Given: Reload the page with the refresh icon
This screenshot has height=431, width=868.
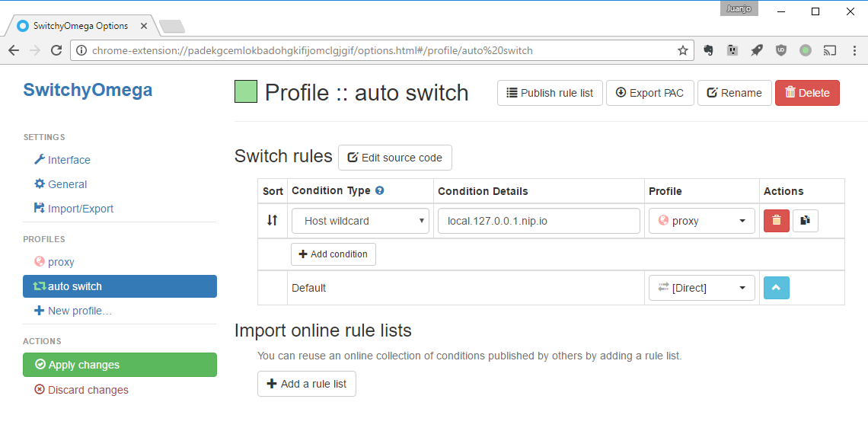Looking at the screenshot, I should point(56,50).
